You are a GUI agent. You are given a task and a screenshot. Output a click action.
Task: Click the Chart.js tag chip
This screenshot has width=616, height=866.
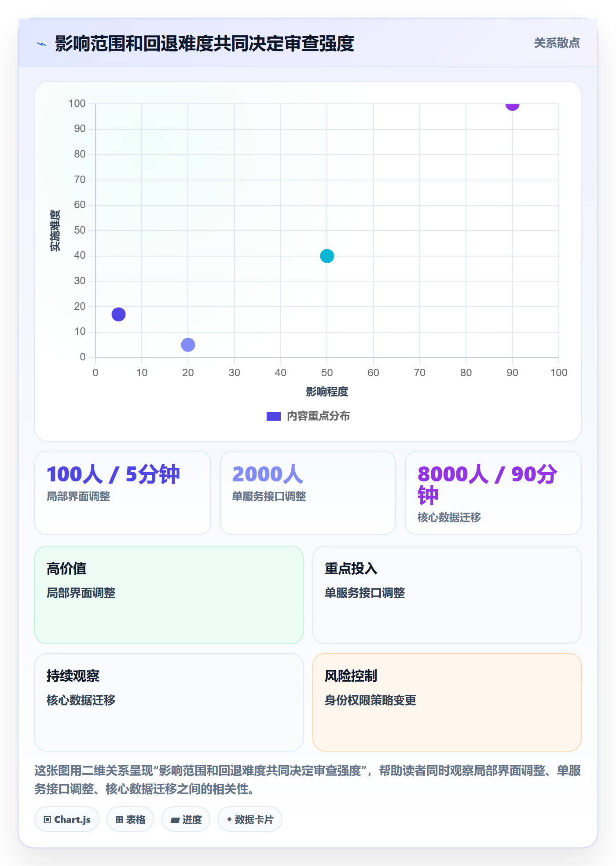coord(67,819)
